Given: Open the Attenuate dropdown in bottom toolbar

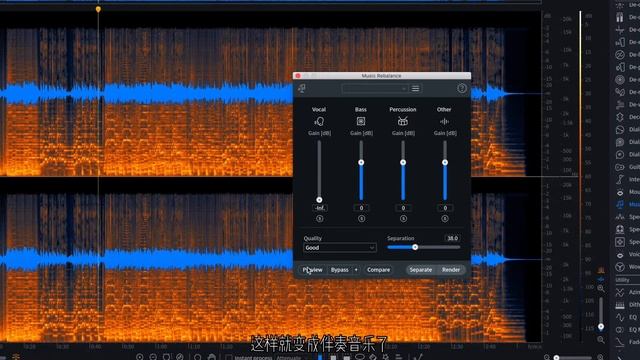Looking at the screenshot, I should coord(291,358).
